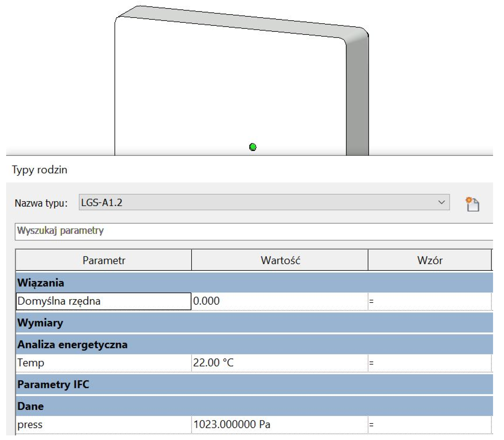Collapse the Wiązania parameter group
This screenshot has width=504, height=440.
41,283
